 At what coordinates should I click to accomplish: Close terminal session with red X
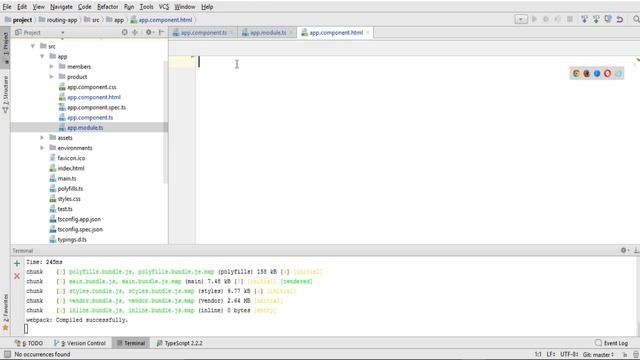tap(17, 276)
